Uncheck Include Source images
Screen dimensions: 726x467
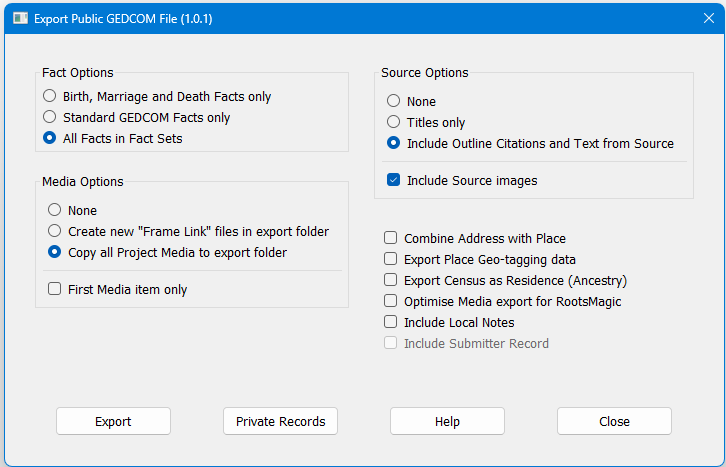pos(394,181)
